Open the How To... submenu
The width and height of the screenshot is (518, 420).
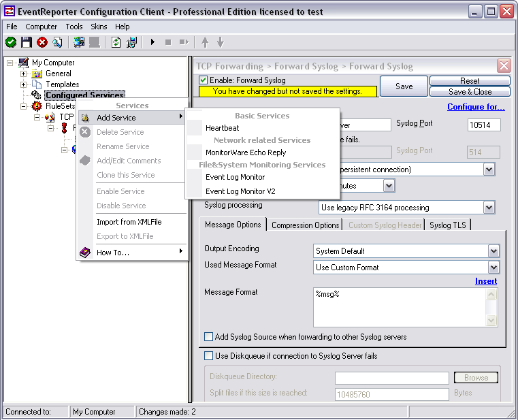pyautogui.click(x=132, y=253)
